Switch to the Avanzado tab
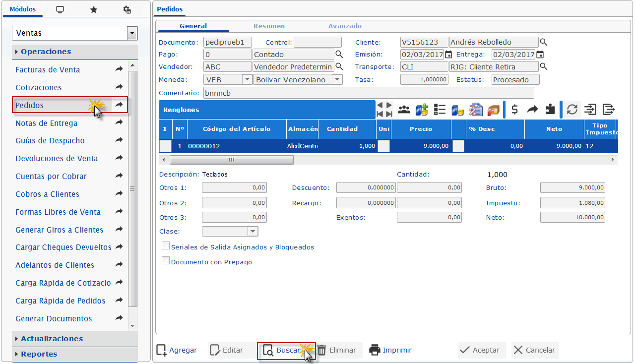 click(345, 26)
